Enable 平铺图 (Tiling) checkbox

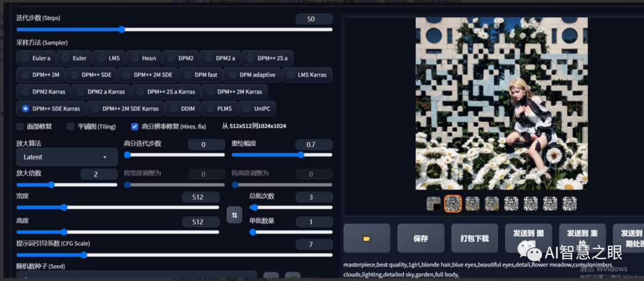pos(70,126)
